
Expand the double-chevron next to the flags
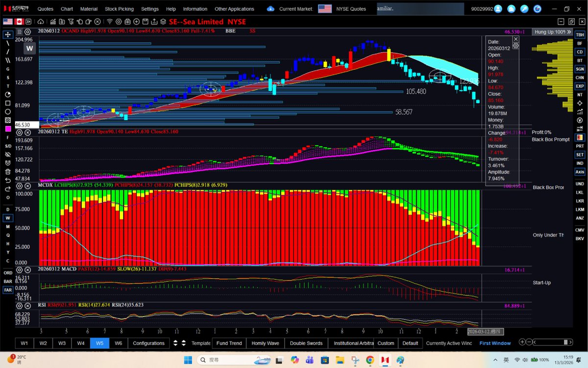coord(29,22)
